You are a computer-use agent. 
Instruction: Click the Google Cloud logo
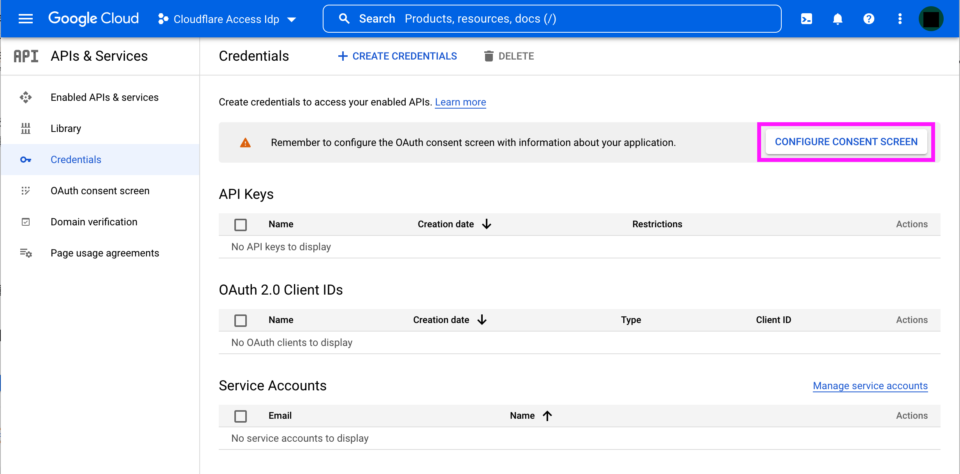tap(94, 18)
